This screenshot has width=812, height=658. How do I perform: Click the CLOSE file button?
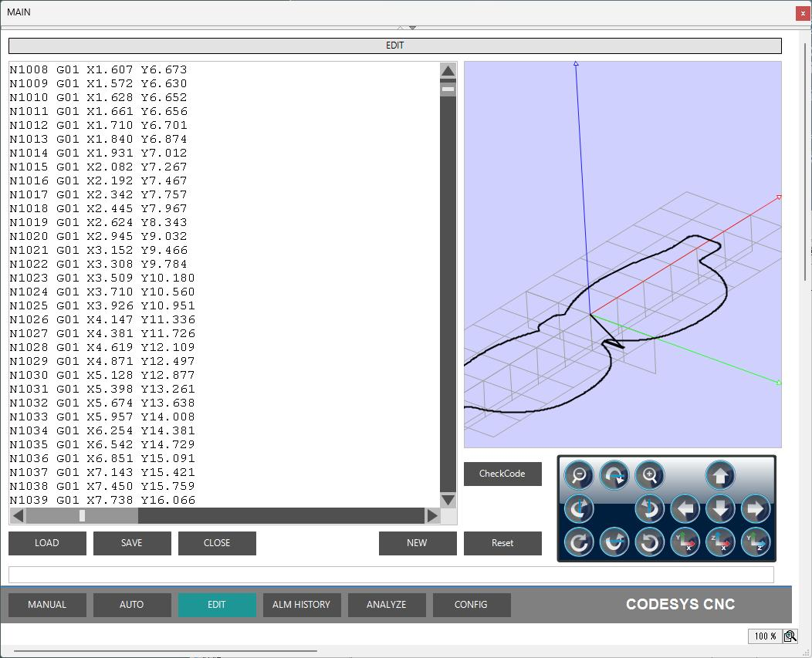(x=217, y=543)
